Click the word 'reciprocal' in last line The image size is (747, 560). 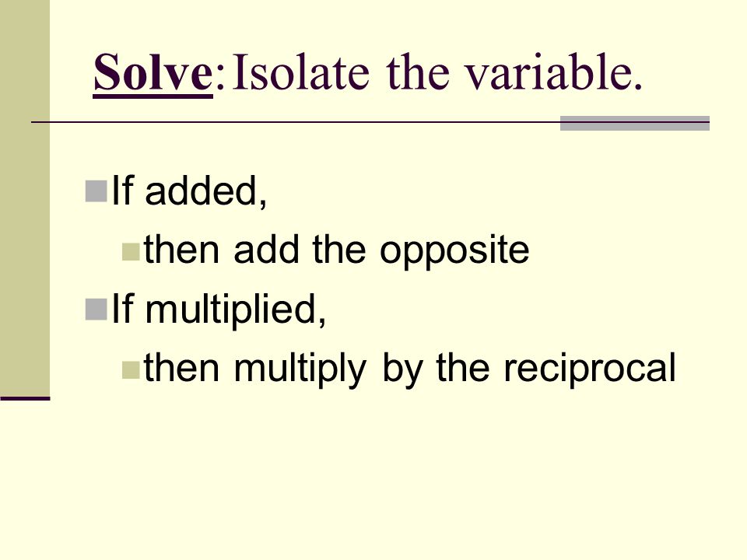coord(590,368)
